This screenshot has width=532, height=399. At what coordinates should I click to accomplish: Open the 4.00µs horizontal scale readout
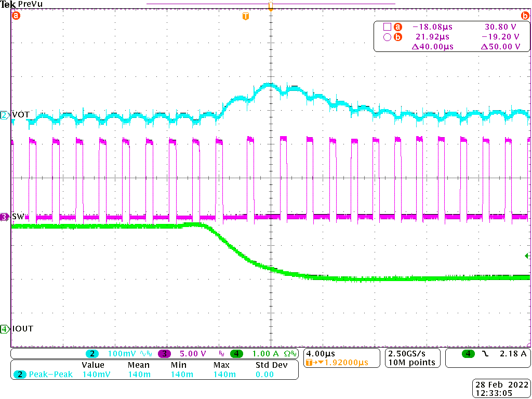tap(320, 353)
